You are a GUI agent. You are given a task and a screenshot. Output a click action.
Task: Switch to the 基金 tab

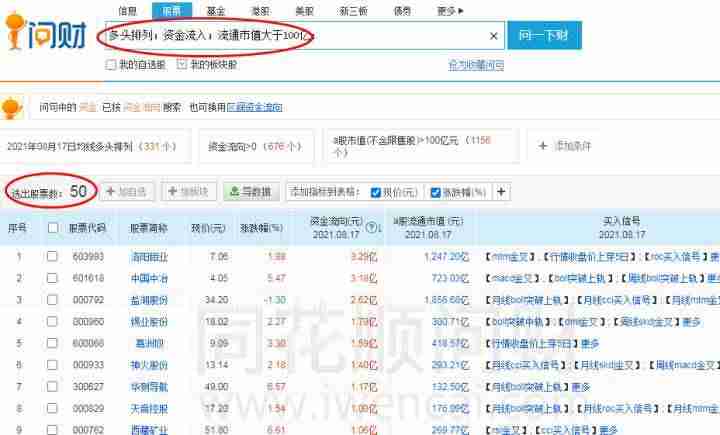[215, 11]
